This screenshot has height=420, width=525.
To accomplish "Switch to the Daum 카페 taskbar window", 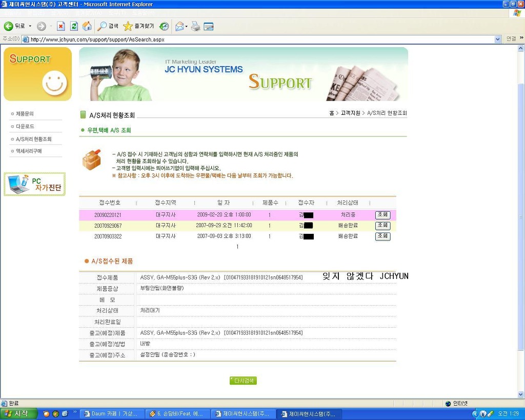I will (113, 414).
